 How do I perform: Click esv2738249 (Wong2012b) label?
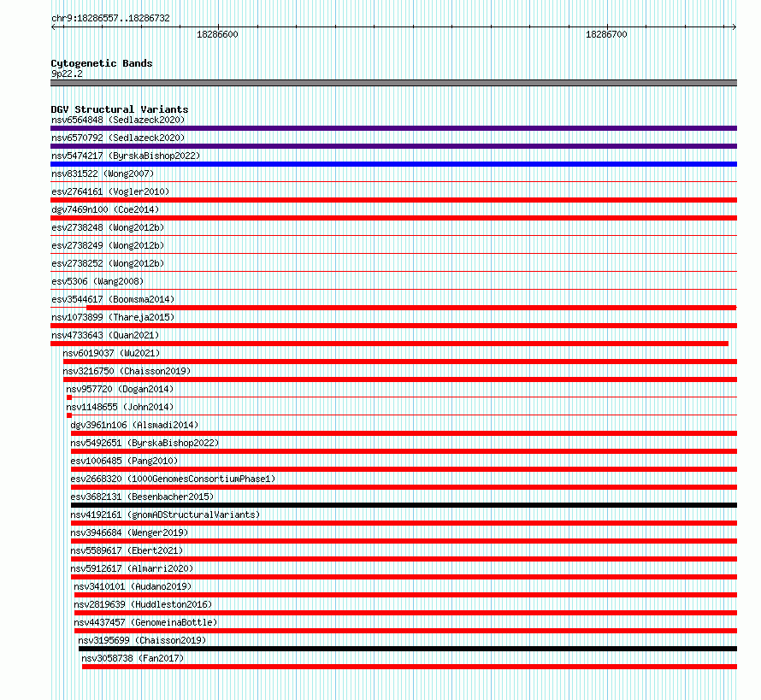pyautogui.click(x=108, y=245)
